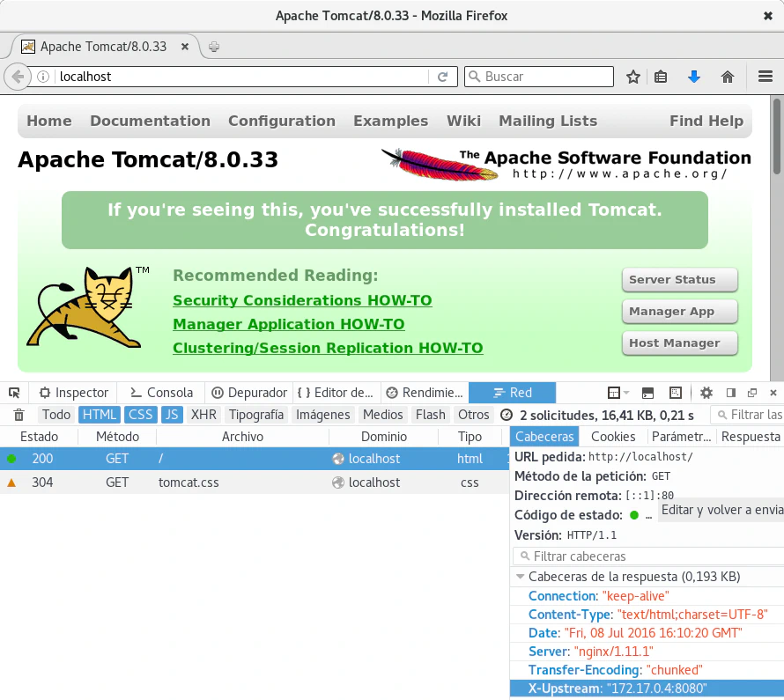Open the Firefox hamburger menu

coord(765,77)
